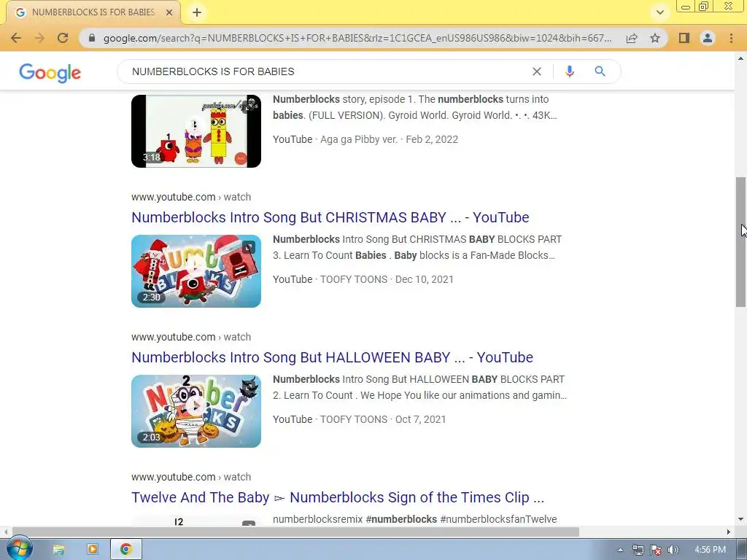Reload the current page

point(63,38)
